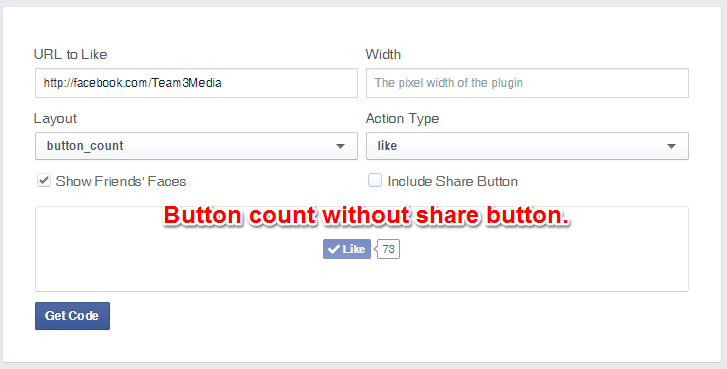Open the Action Type like dropdown

(x=527, y=146)
